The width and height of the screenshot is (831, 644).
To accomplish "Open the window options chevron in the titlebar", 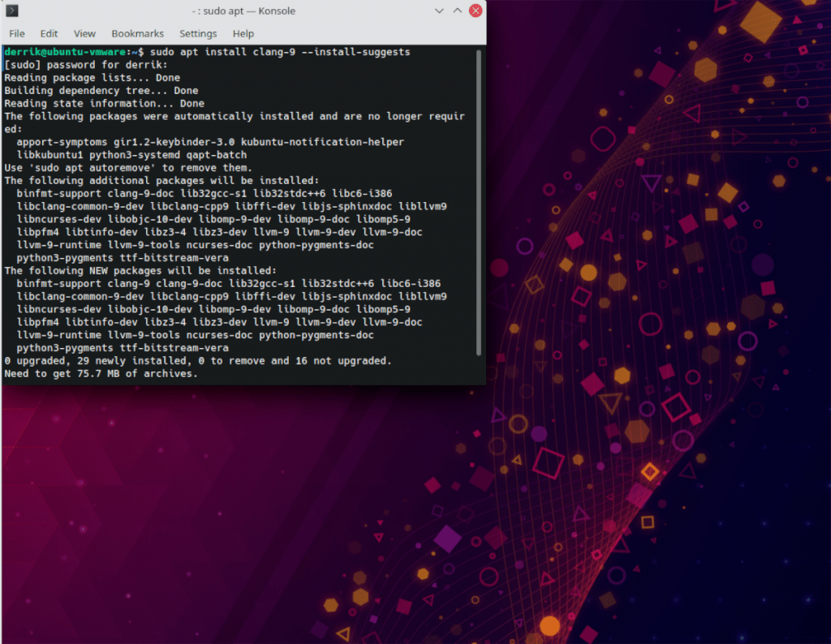I will [439, 11].
